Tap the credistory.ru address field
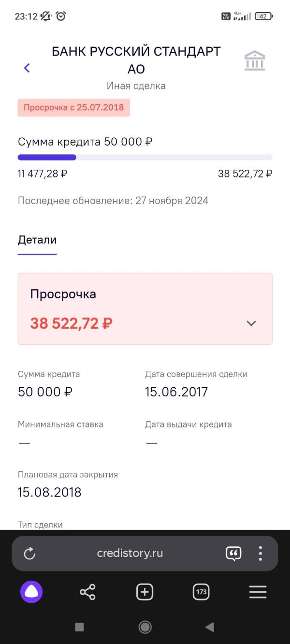Viewport: 290px width, 644px height. pos(130,554)
